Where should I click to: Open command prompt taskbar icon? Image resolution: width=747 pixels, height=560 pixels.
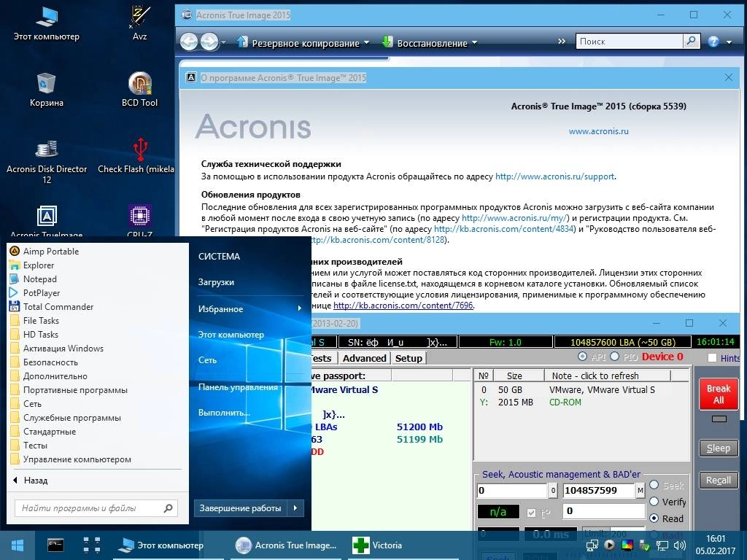tap(55, 545)
